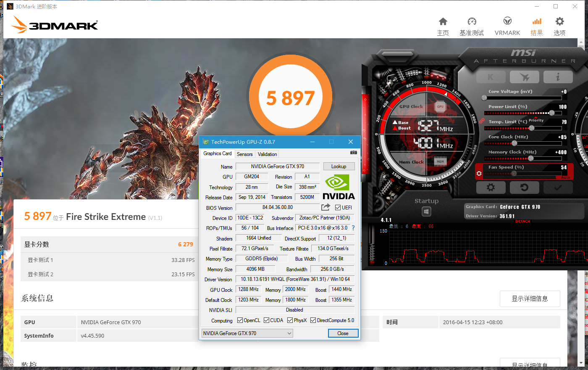This screenshot has width=588, height=370.
Task: Open fan speed gear settings in Afterburner
Action: point(479,173)
